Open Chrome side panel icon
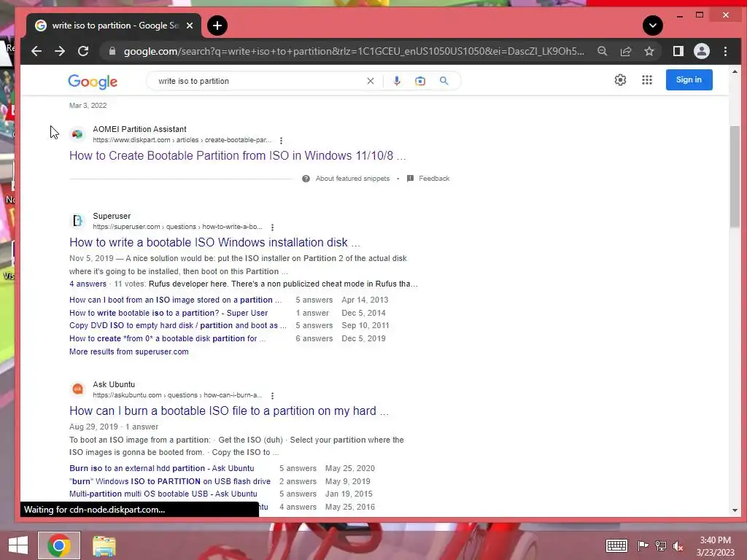The height and width of the screenshot is (560, 747). coord(678,52)
